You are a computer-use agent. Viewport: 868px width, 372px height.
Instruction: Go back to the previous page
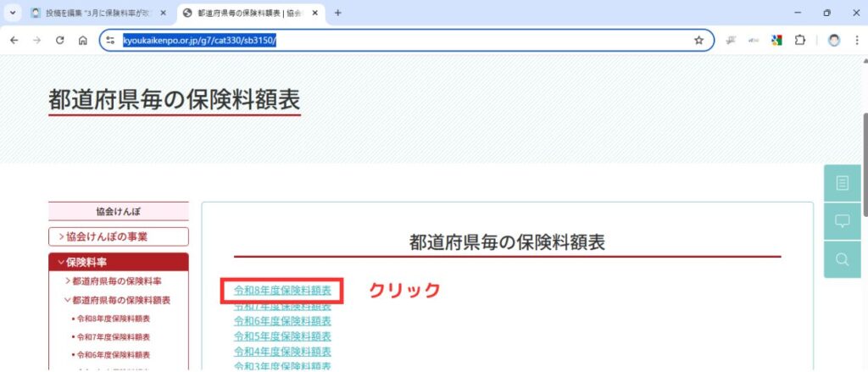[x=14, y=41]
